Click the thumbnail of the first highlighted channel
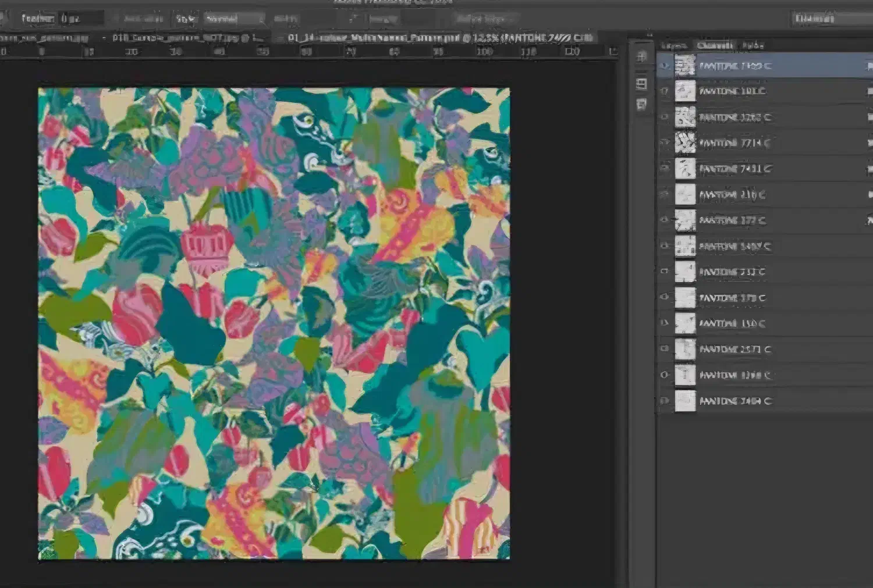Viewport: 873px width, 588px height. pos(685,65)
